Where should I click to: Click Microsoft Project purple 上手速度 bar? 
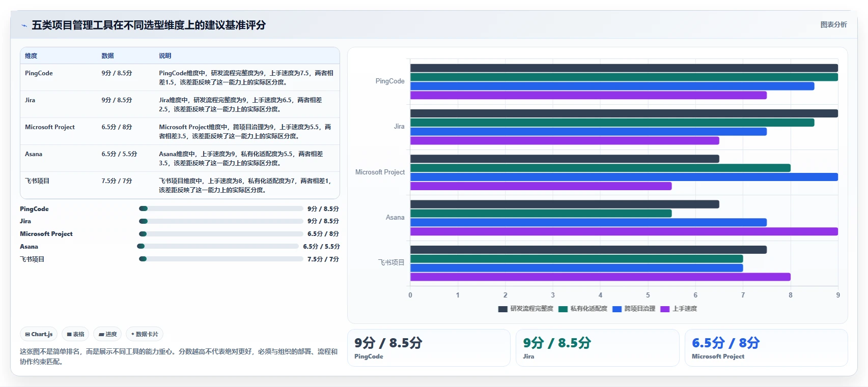tap(541, 186)
